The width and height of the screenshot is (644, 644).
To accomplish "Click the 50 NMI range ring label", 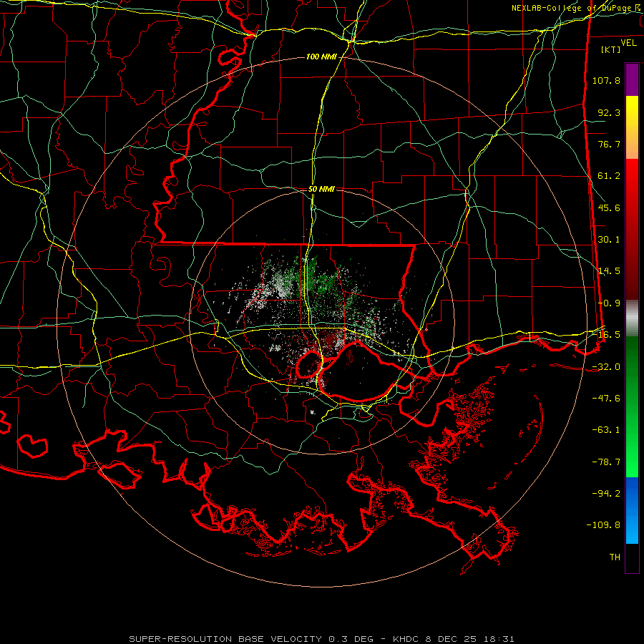I will [321, 190].
